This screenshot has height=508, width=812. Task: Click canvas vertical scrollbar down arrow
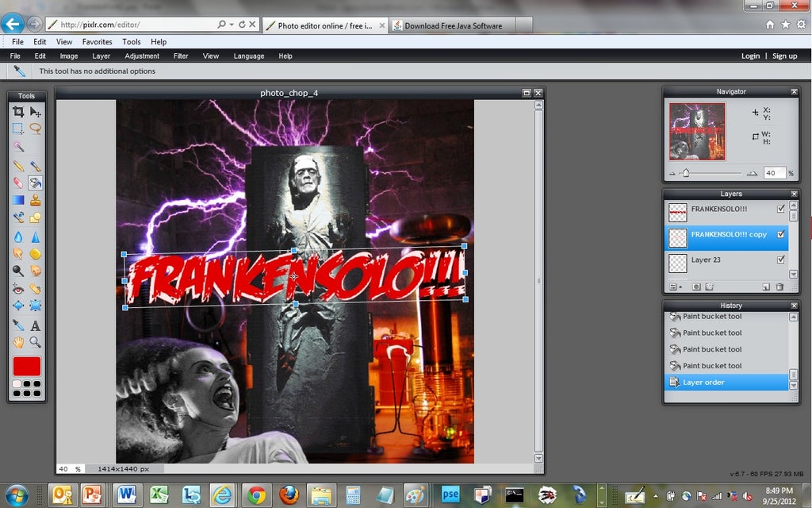538,458
